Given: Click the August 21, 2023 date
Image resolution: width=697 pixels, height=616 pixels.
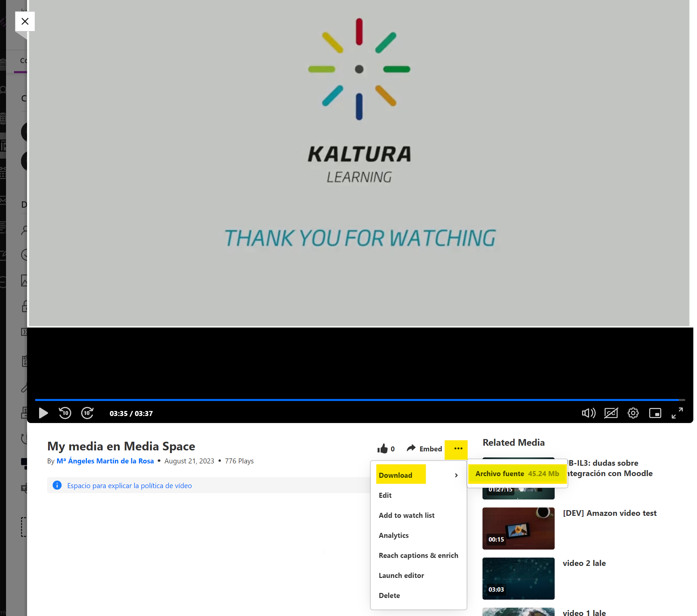Looking at the screenshot, I should pyautogui.click(x=189, y=461).
